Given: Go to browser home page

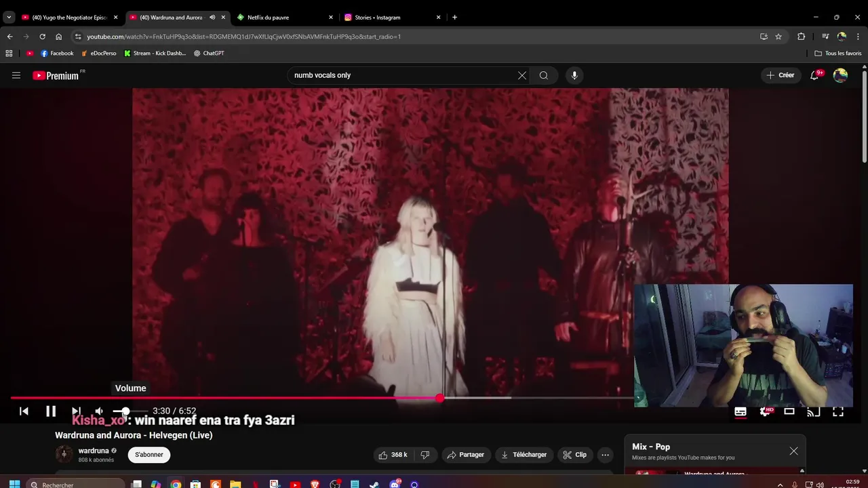Looking at the screenshot, I should tap(58, 37).
